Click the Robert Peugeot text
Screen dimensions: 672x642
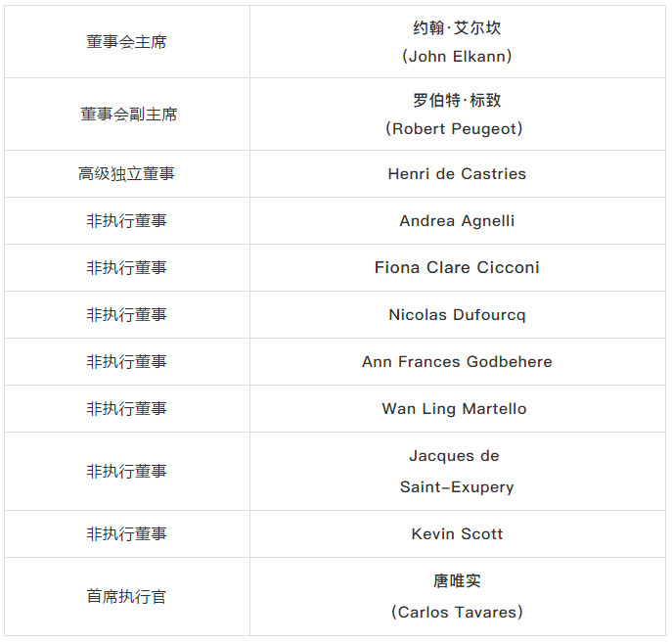[457, 128]
